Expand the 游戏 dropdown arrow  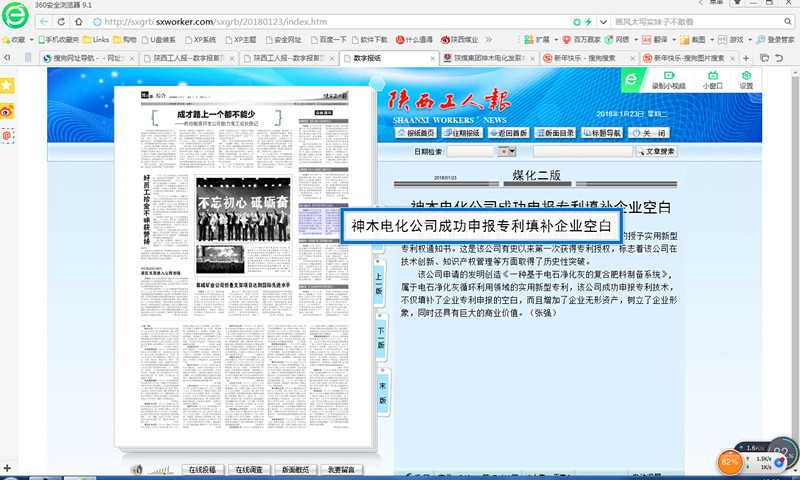(750, 39)
